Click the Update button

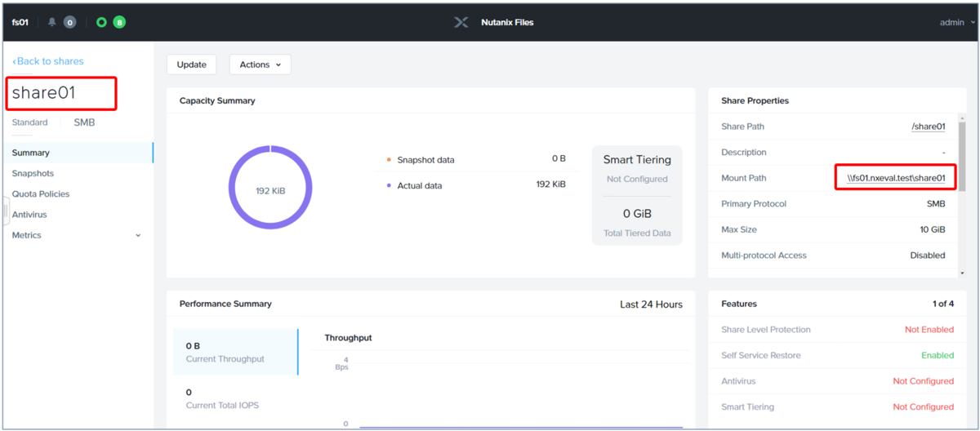(x=191, y=64)
